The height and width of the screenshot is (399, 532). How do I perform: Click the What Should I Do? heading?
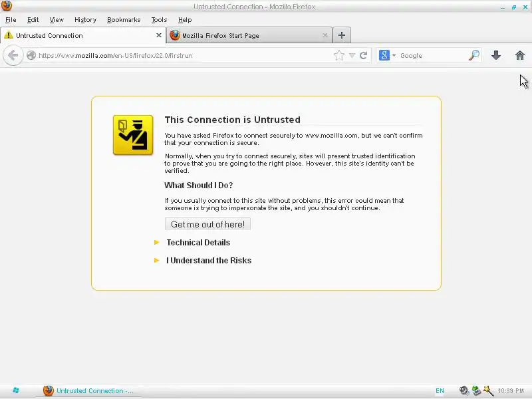coord(198,186)
